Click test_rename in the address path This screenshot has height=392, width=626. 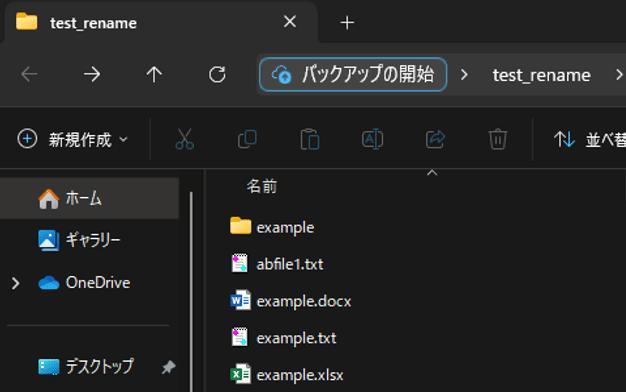pyautogui.click(x=541, y=75)
